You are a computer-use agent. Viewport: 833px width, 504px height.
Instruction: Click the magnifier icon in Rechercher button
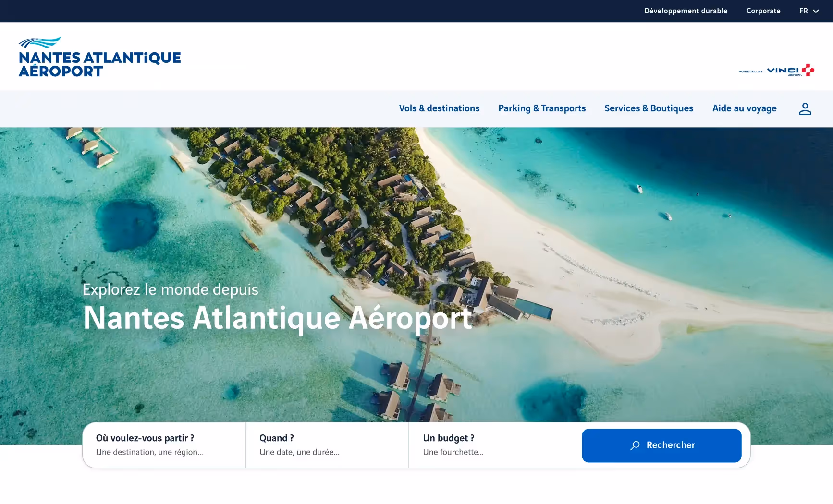point(635,445)
